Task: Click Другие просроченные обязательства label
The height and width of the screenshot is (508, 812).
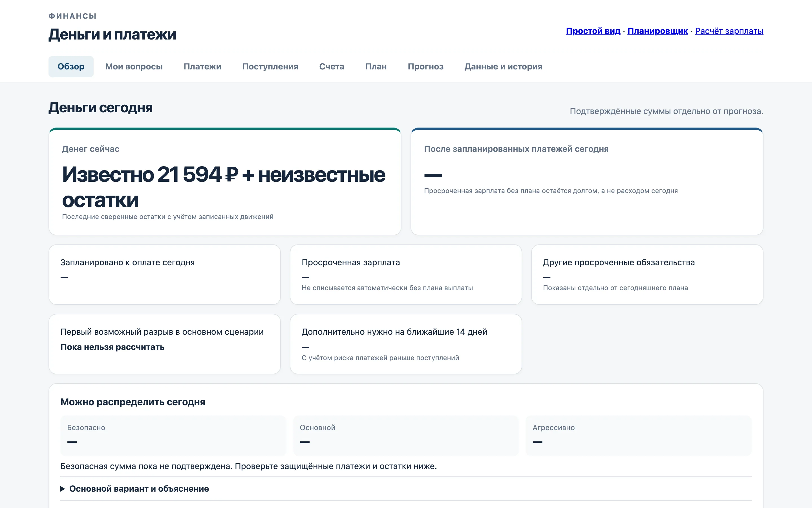Action: click(619, 262)
